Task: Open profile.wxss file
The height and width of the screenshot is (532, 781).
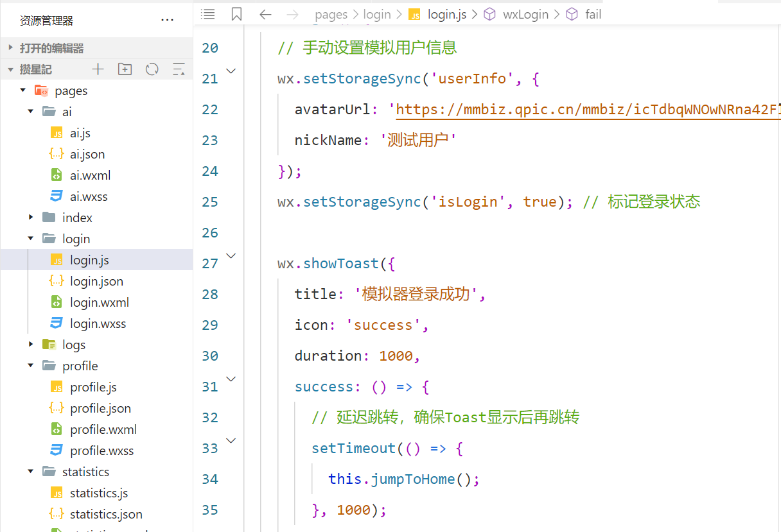Action: coord(102,450)
